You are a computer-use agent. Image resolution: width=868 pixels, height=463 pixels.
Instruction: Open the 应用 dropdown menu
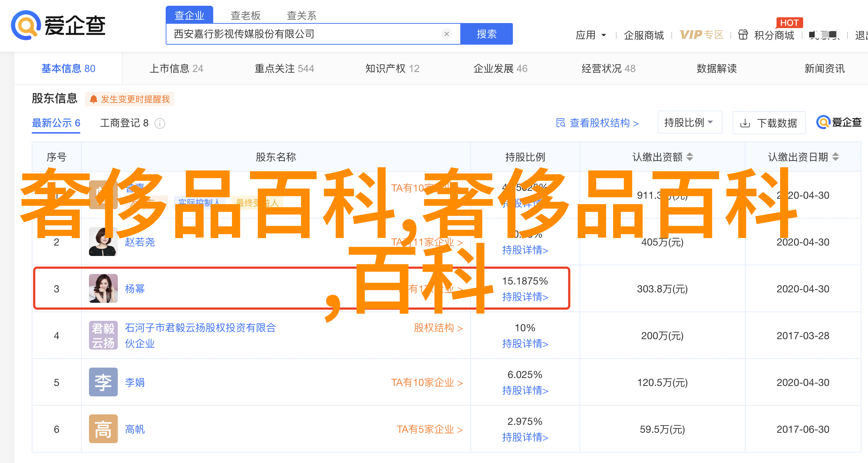pyautogui.click(x=591, y=35)
